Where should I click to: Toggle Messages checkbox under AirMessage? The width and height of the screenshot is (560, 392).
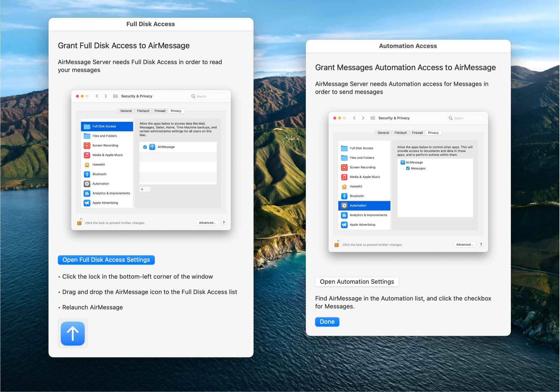pos(408,168)
